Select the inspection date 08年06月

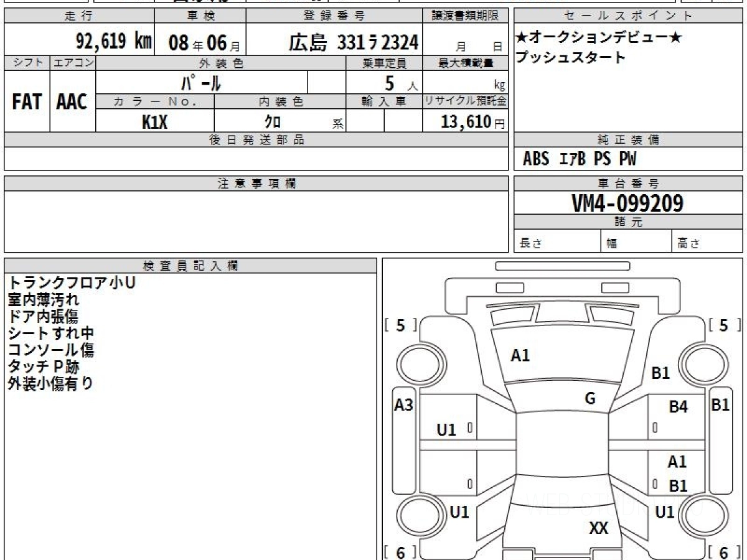[x=204, y=42]
